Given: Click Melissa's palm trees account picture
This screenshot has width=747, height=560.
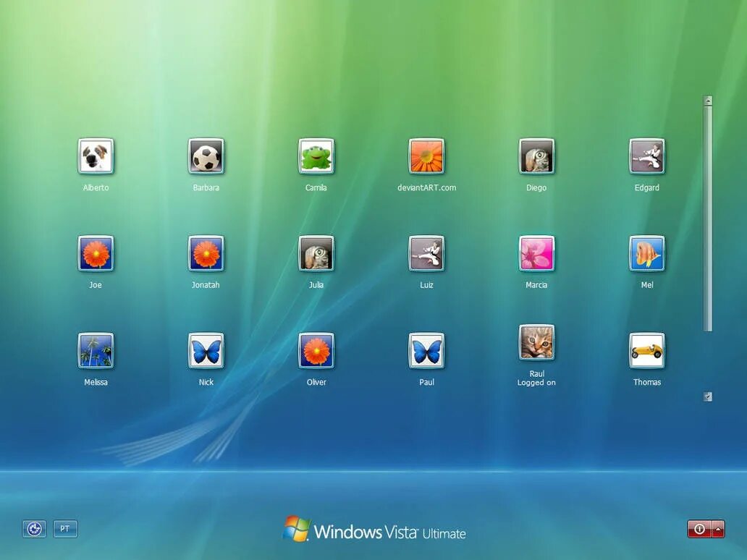Looking at the screenshot, I should pos(96,350).
